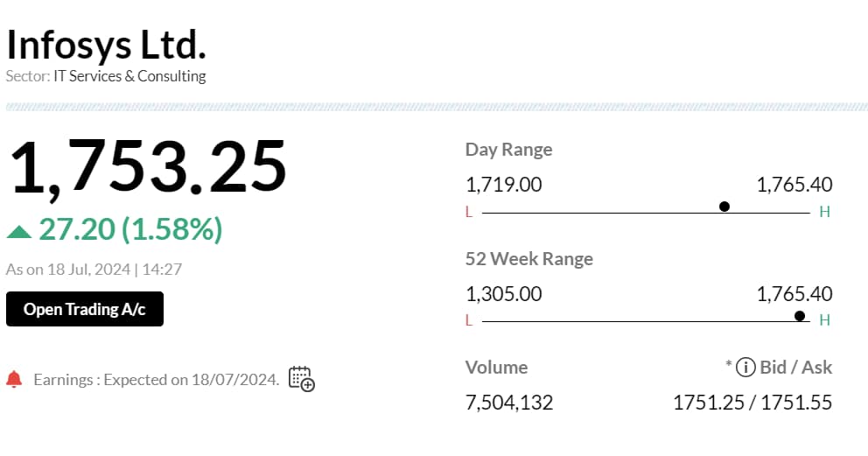Click the current price 1,753.25
The image size is (868, 456).
(x=147, y=166)
